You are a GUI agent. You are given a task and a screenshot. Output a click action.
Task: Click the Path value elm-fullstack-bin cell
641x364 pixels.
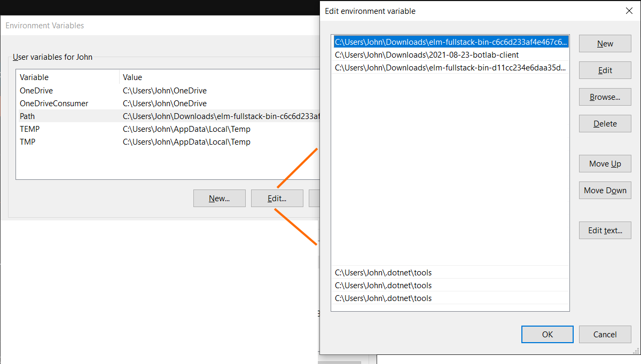coord(221,116)
